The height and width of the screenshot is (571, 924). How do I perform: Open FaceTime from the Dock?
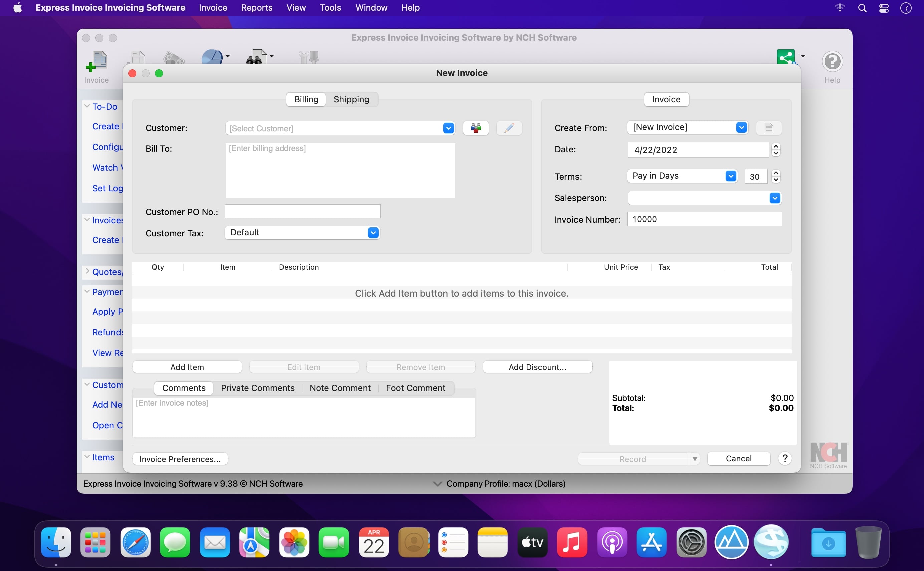coord(334,542)
